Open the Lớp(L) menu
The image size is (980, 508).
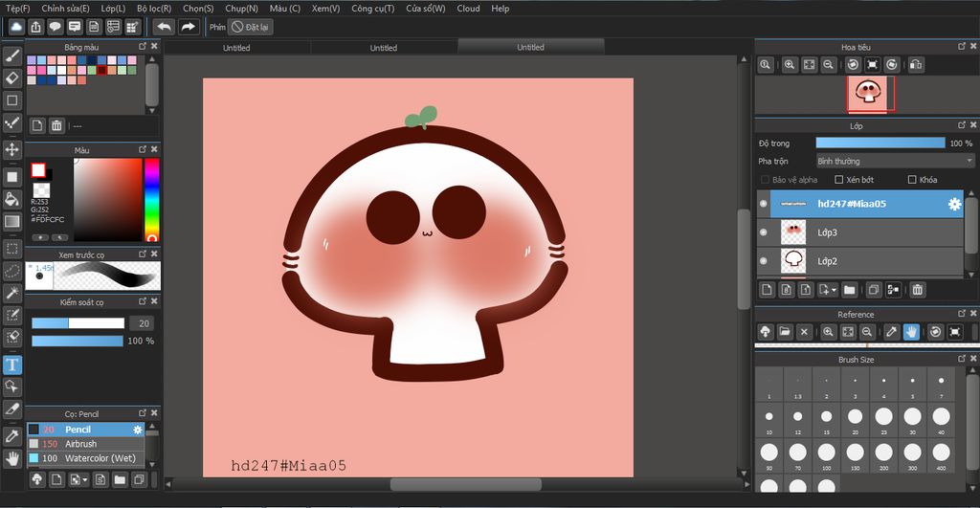tap(113, 9)
